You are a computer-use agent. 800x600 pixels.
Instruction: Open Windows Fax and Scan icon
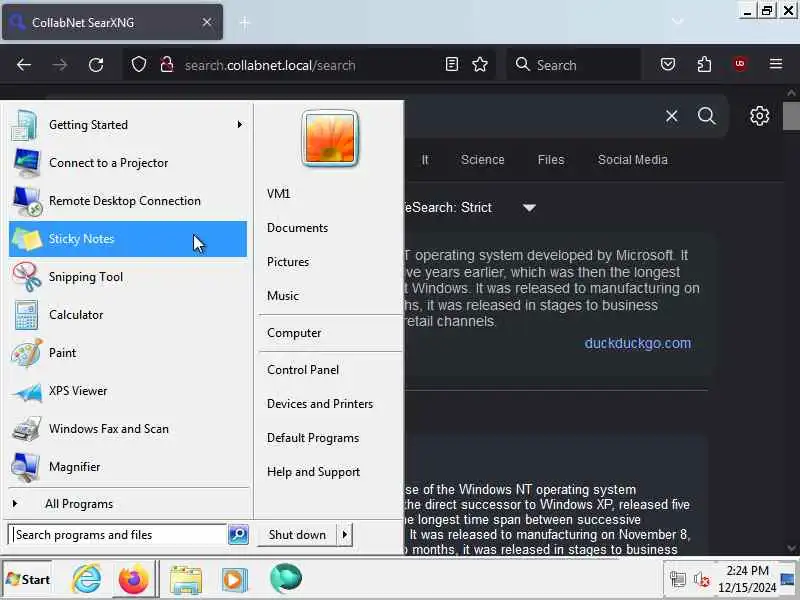26,429
